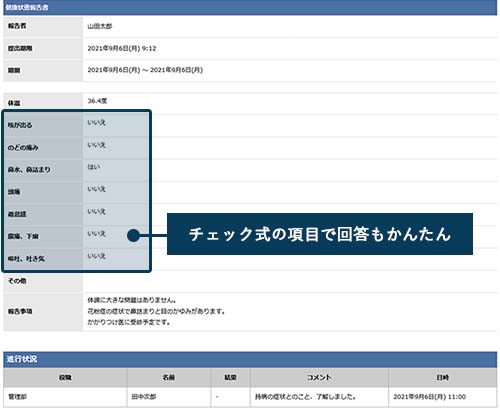The height and width of the screenshot is (410, 500).
Task: Select the いいえ answer for 腹痛、下痢
Action: tap(97, 234)
